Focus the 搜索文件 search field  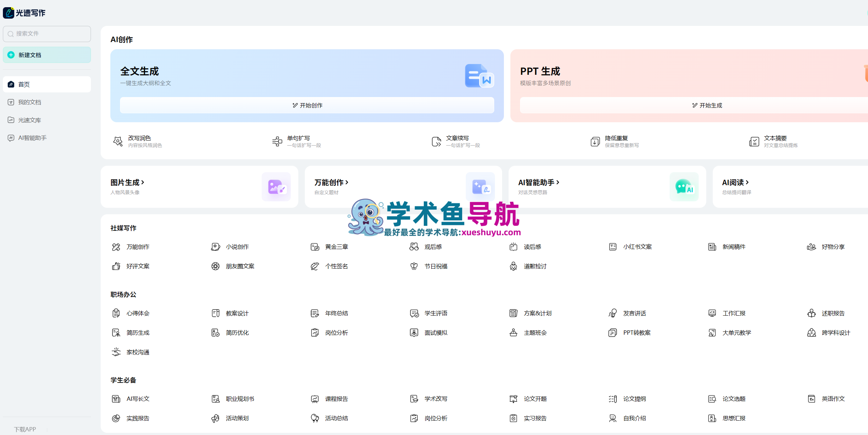pos(47,34)
